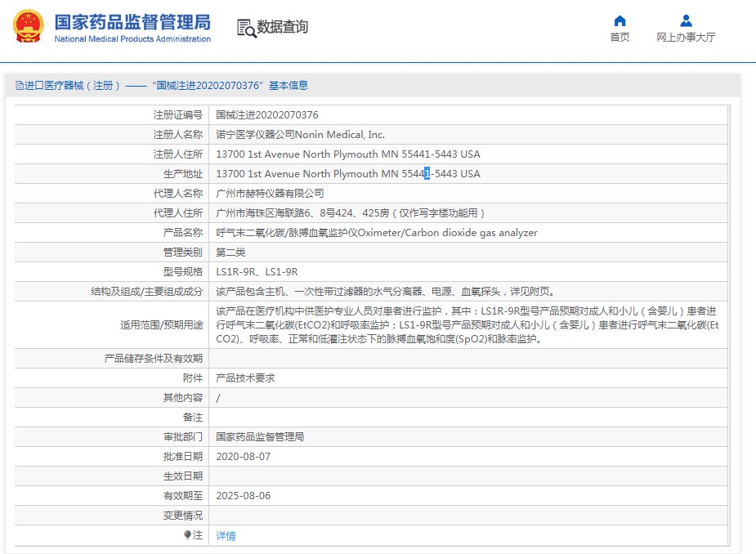Screen dimensions: 756x554
Task: Click the 产品名称 row label
Action: [183, 232]
